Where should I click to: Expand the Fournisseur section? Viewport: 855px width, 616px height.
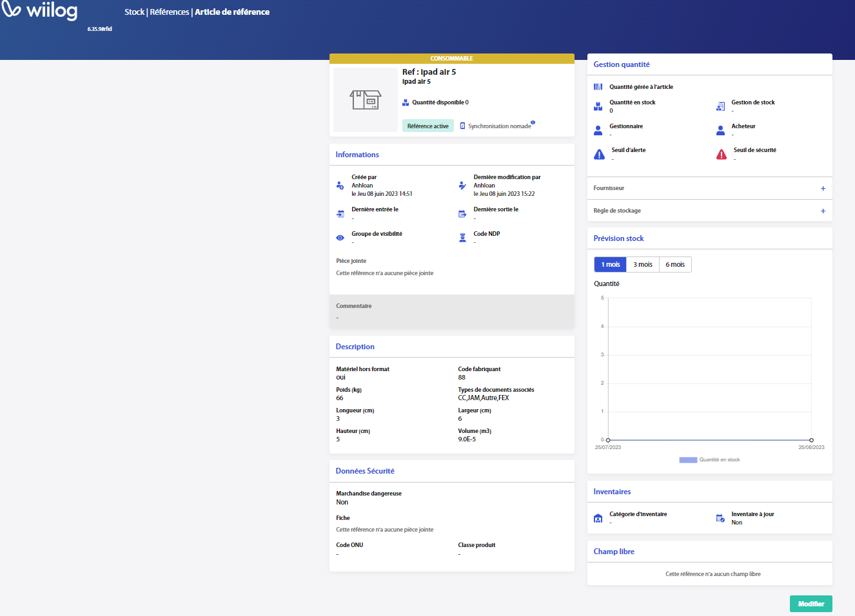(x=823, y=189)
